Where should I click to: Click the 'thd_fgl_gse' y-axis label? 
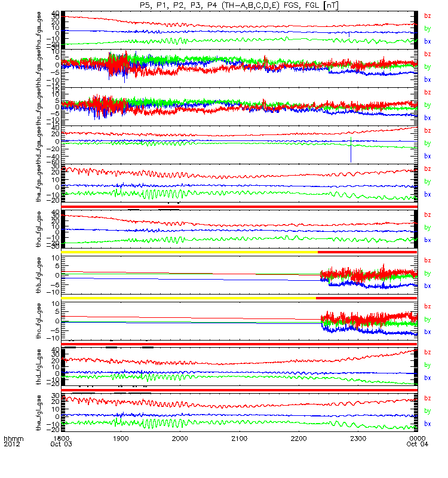[x=39, y=367]
